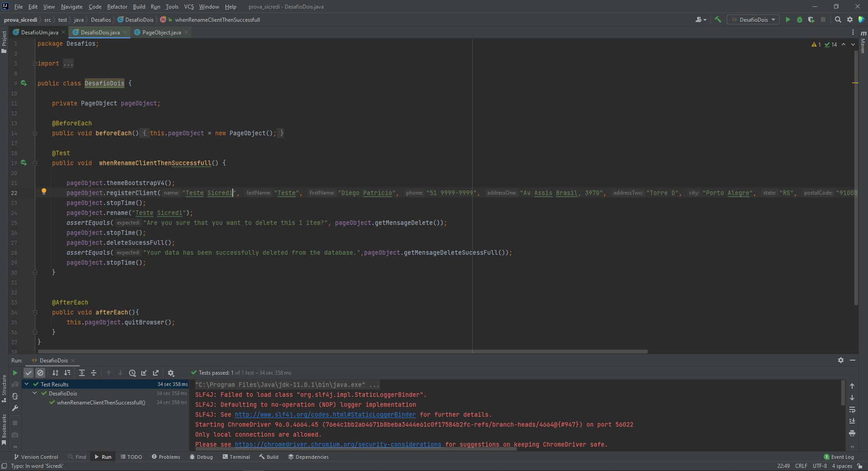Open the IDE settings gear icon

[x=850, y=19]
